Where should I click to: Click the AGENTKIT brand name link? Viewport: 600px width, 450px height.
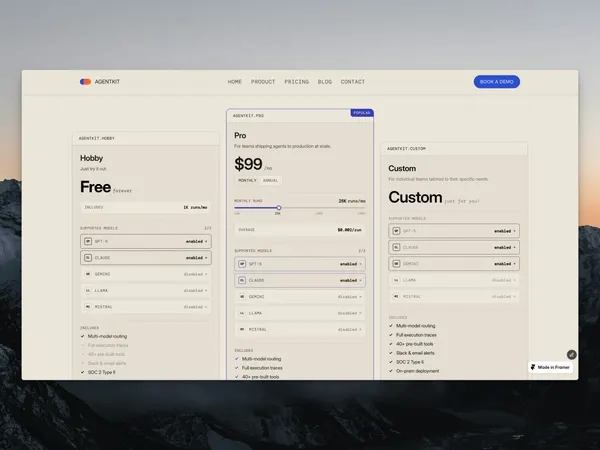coord(107,82)
